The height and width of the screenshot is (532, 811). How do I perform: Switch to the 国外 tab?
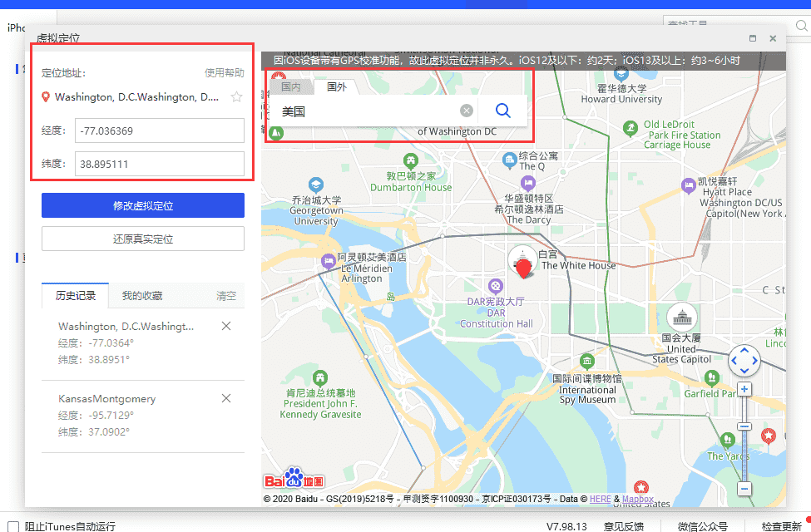[x=338, y=86]
